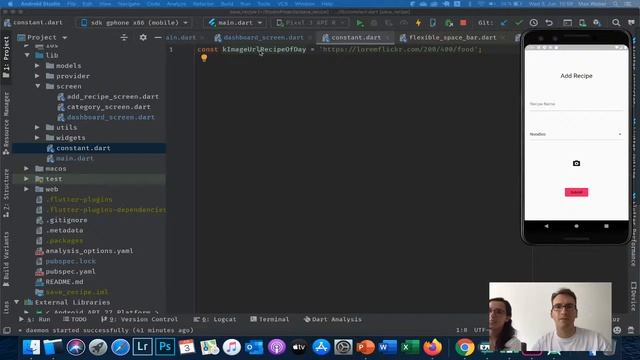The height and width of the screenshot is (360, 640).
Task: Open Git history clock icon
Action: click(533, 23)
